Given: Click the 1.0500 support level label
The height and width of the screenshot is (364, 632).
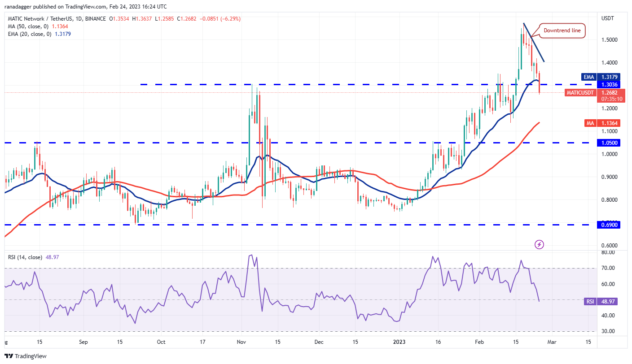Looking at the screenshot, I should [x=610, y=143].
